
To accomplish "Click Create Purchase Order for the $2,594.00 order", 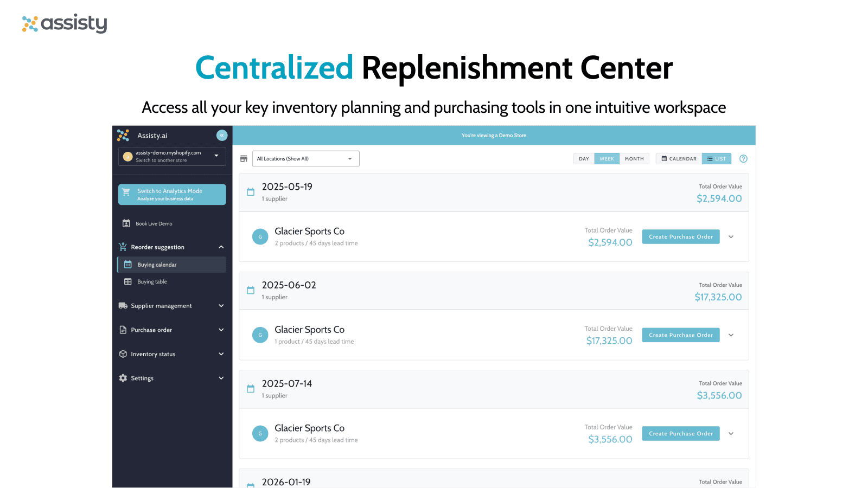I will tap(681, 236).
